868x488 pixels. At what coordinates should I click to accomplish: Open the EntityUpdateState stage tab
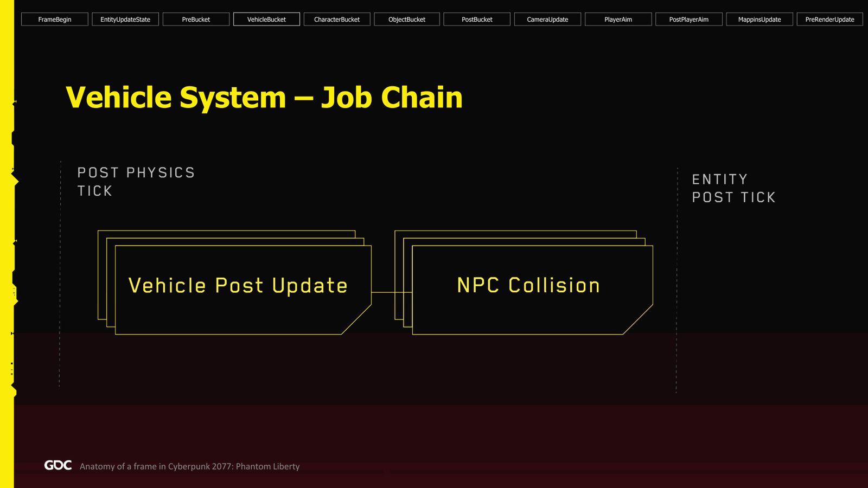125,20
